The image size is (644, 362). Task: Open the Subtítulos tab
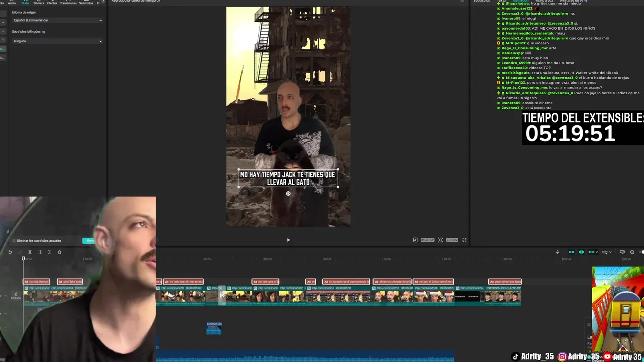(x=86, y=3)
